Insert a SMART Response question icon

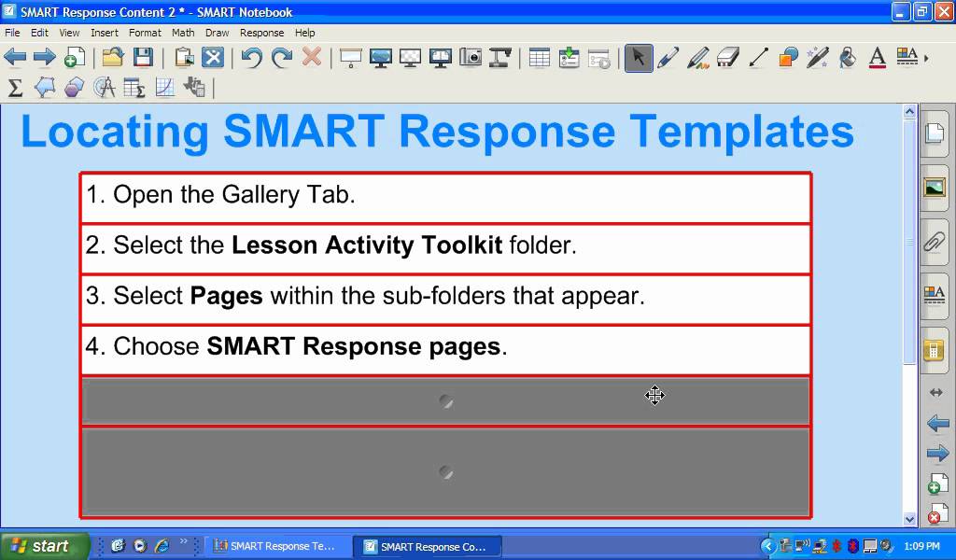coord(569,58)
